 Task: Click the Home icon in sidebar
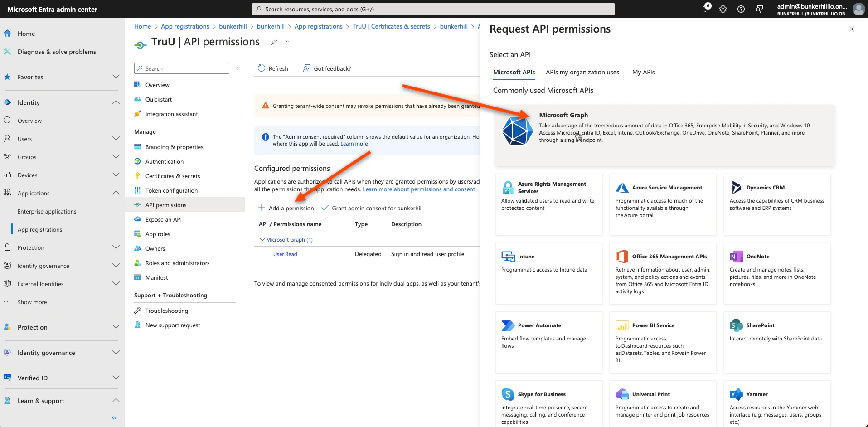[x=7, y=34]
